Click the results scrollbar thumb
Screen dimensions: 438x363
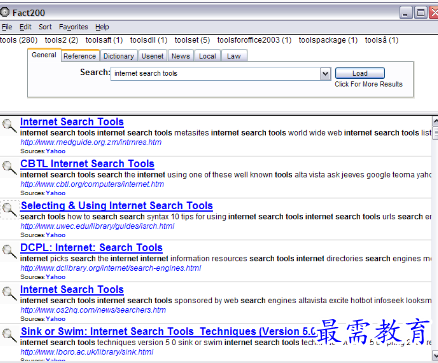point(435,133)
